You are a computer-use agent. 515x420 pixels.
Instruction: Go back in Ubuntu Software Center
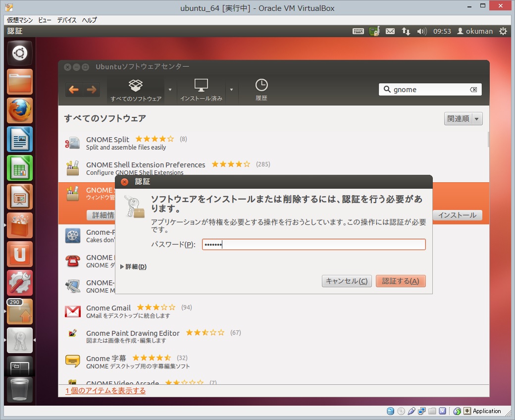click(74, 89)
